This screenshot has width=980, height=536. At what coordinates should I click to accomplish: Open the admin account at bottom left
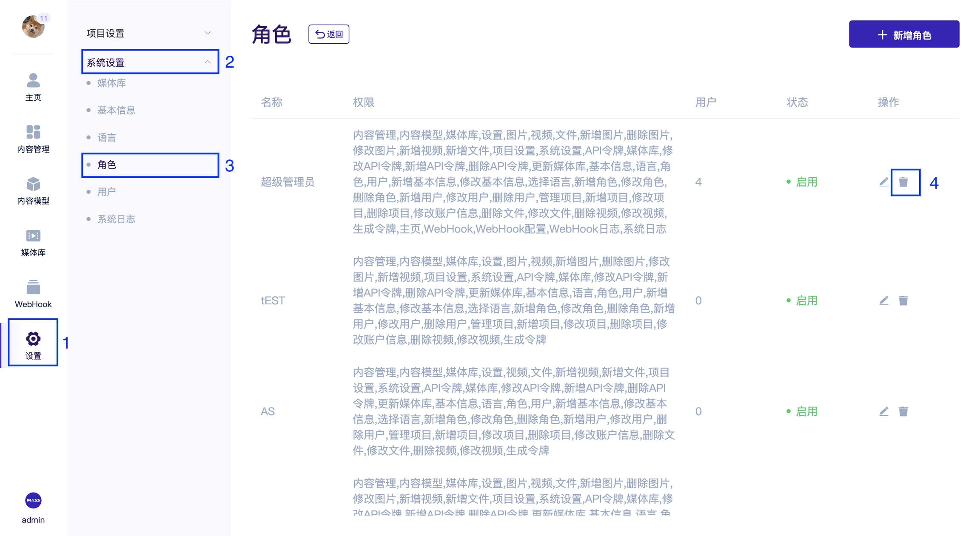point(33,508)
